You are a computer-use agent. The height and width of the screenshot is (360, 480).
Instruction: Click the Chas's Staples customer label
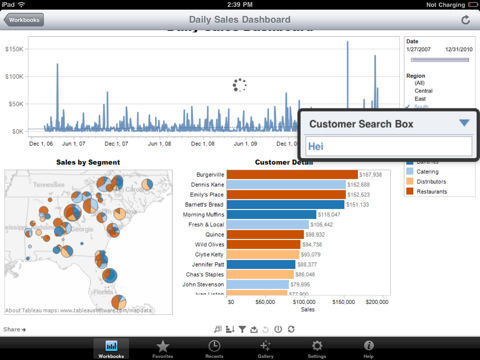pos(205,274)
